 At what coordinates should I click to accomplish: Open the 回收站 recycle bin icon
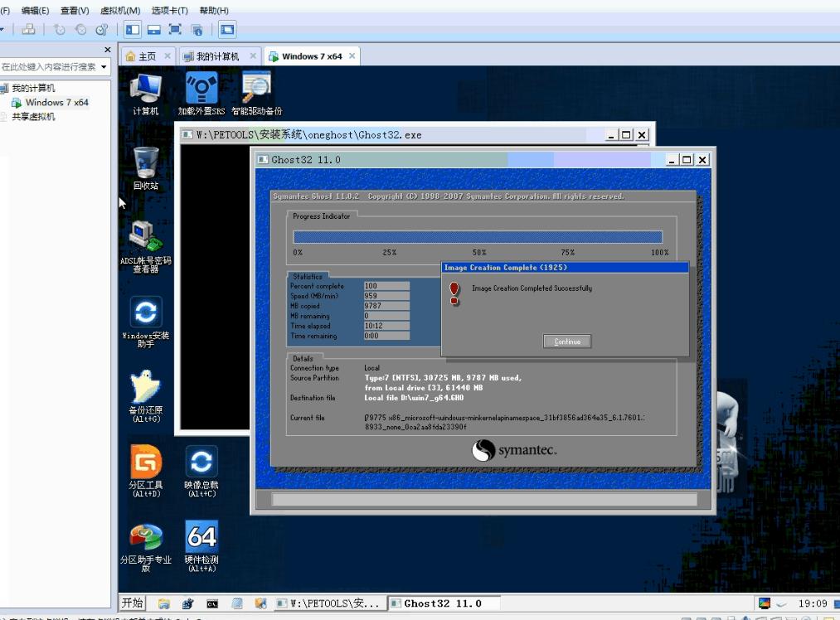pyautogui.click(x=146, y=164)
